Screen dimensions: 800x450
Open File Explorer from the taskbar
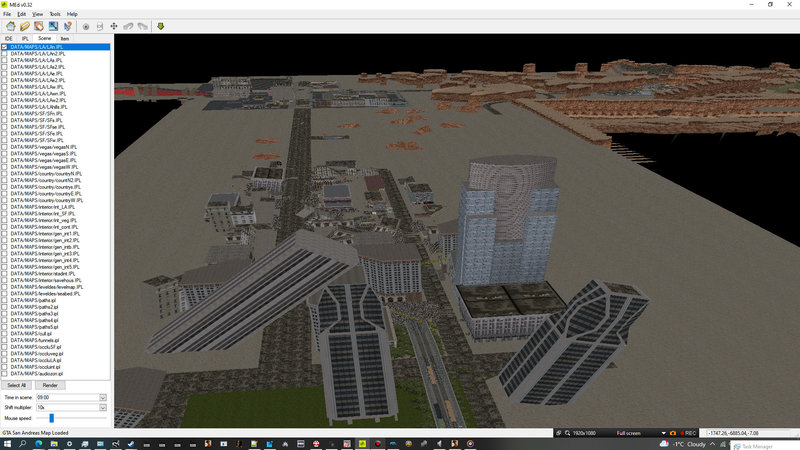tap(54, 444)
